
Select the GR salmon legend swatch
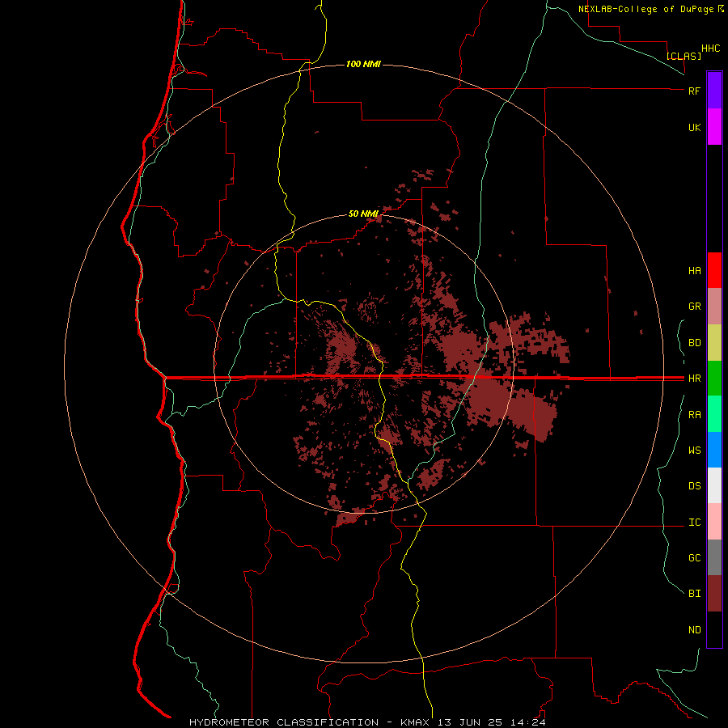click(x=714, y=307)
